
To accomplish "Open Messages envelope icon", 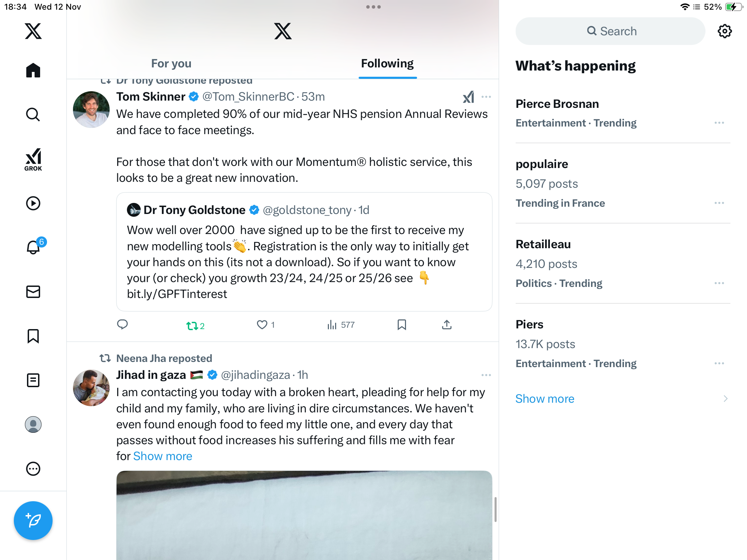I will 33,292.
